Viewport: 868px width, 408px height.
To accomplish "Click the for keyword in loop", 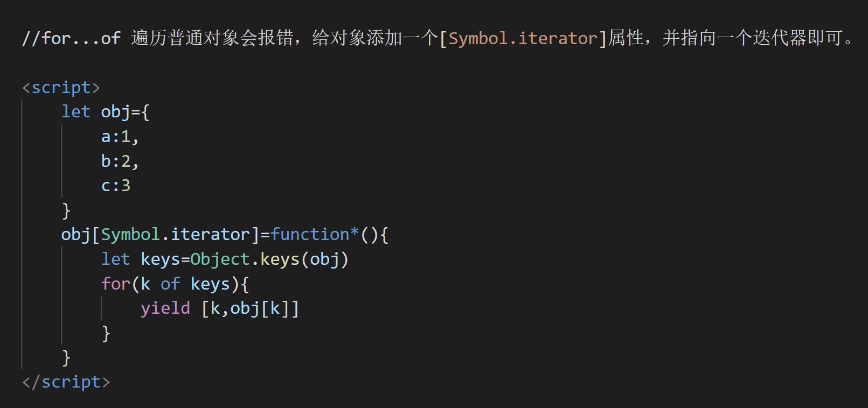I will (116, 284).
